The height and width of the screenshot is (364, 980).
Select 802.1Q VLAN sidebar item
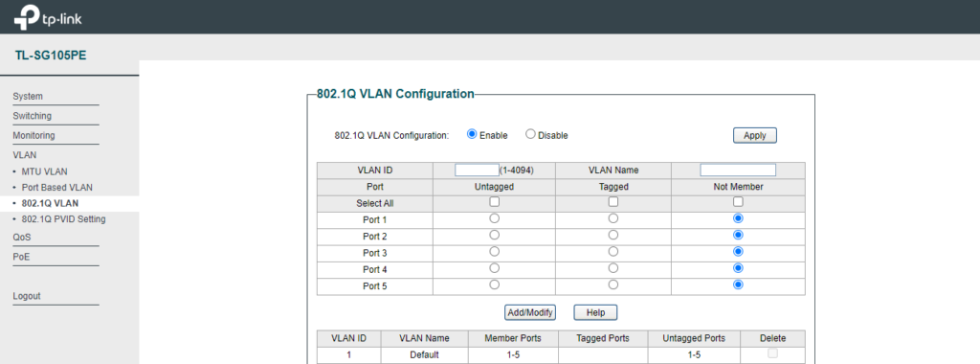[50, 203]
